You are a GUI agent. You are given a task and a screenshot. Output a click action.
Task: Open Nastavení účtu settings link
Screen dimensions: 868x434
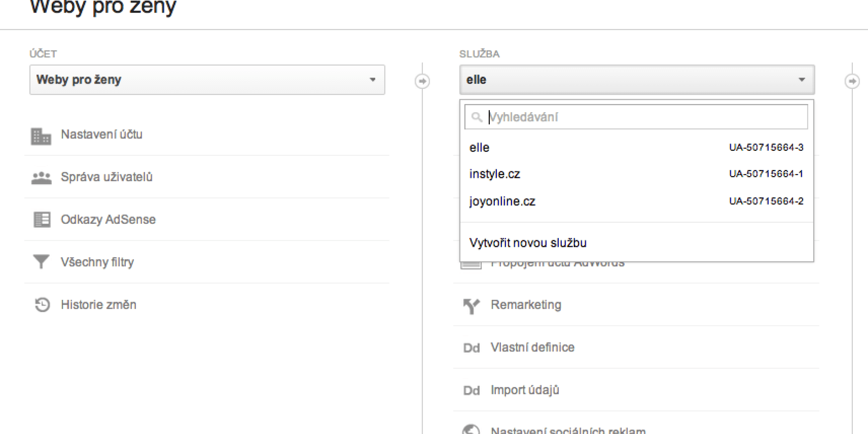(102, 135)
